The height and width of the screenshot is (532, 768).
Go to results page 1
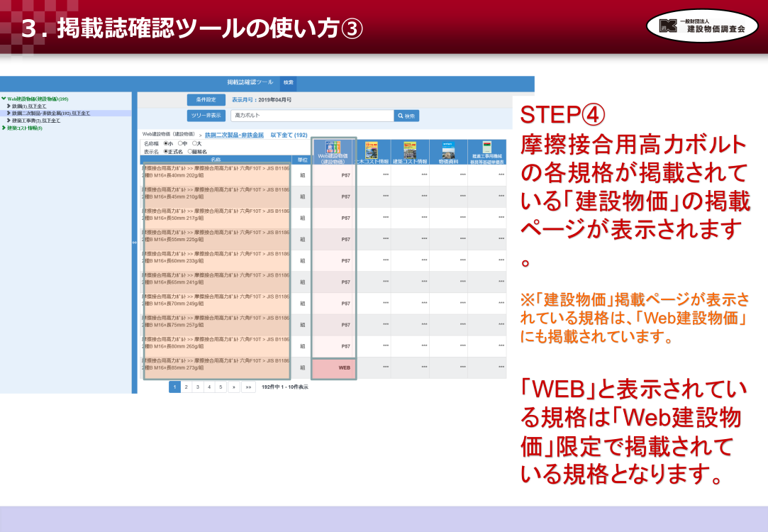pyautogui.click(x=175, y=387)
